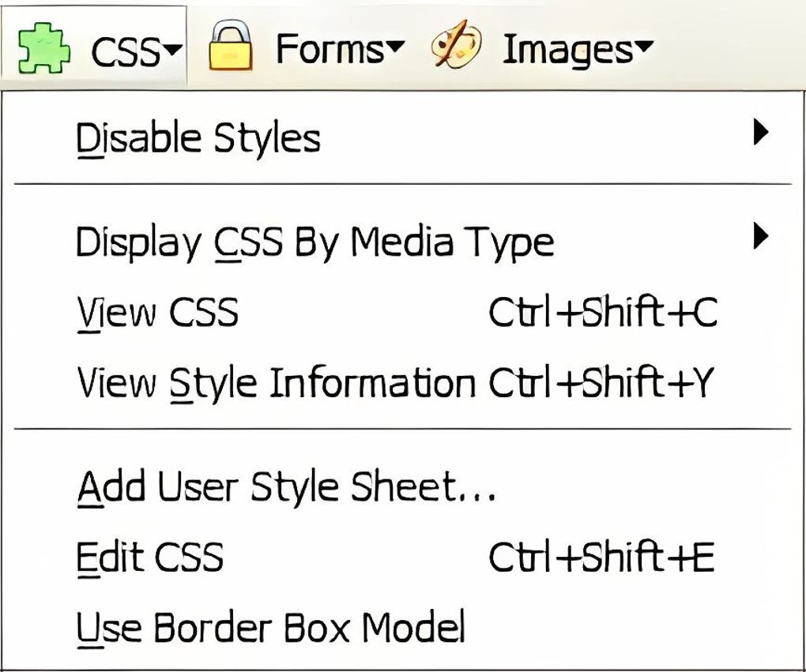
Task: Open View Style Information
Action: [276, 384]
